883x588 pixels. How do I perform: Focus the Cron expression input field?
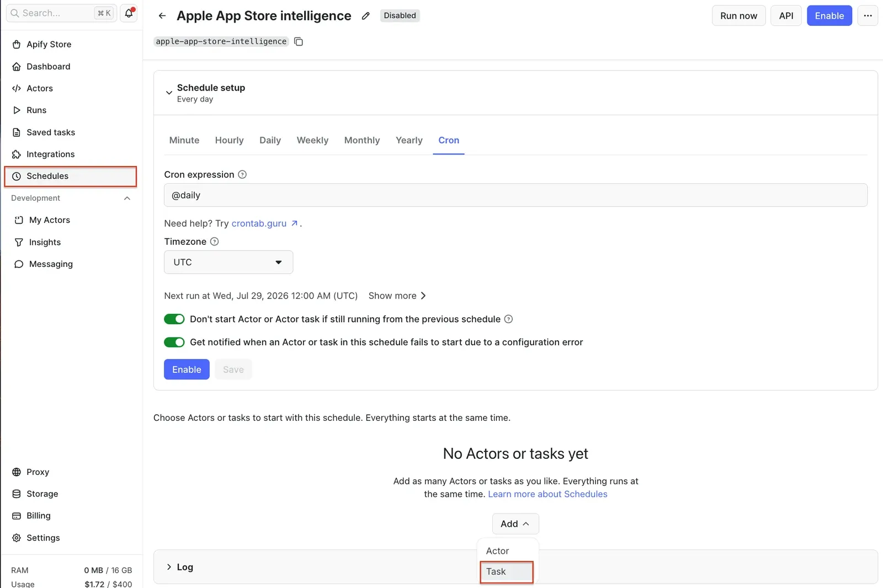click(x=515, y=195)
